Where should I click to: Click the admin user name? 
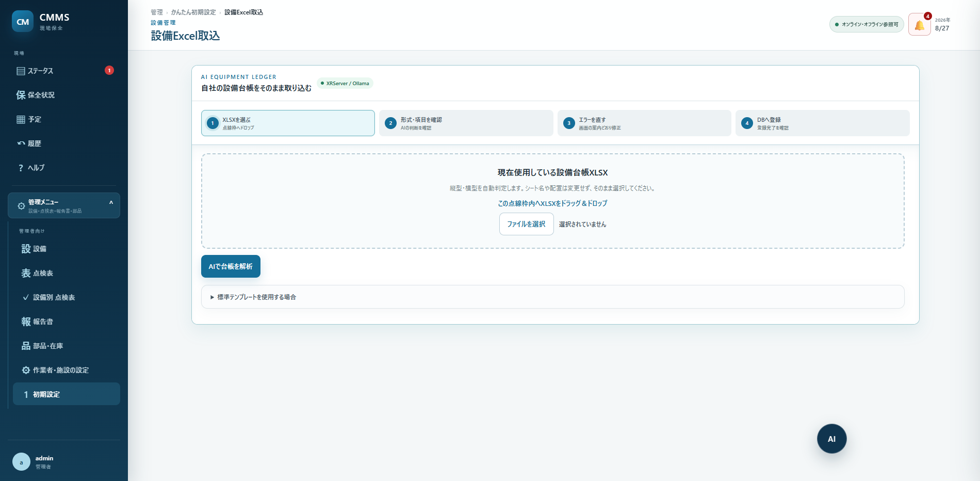(44, 458)
